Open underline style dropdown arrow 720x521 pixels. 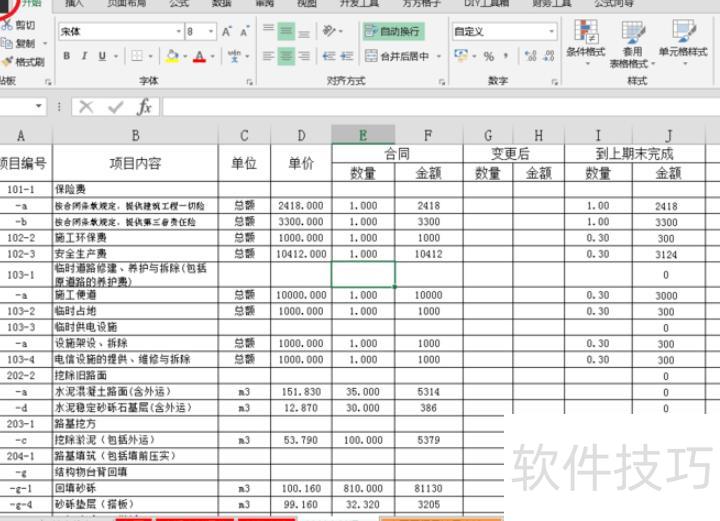coord(116,56)
